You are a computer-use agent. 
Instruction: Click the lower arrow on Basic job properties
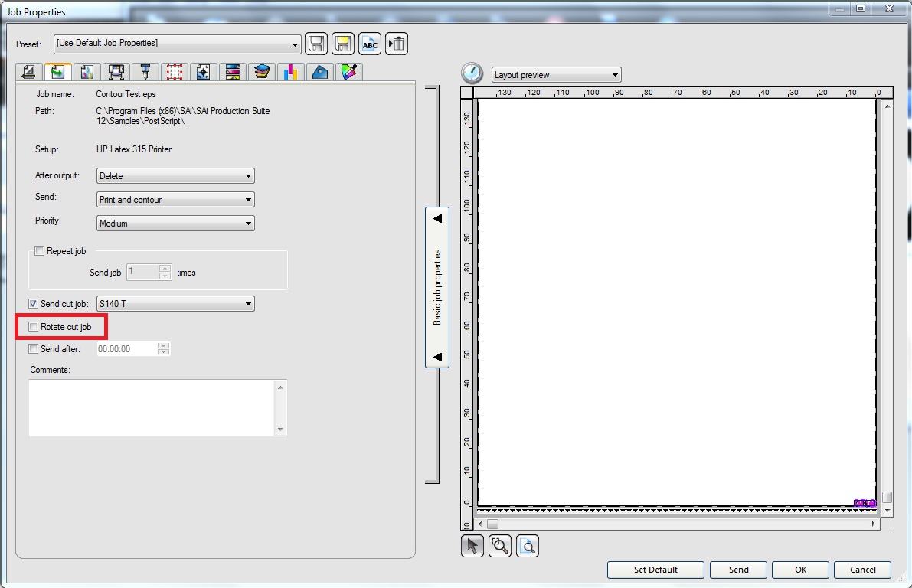pos(437,357)
